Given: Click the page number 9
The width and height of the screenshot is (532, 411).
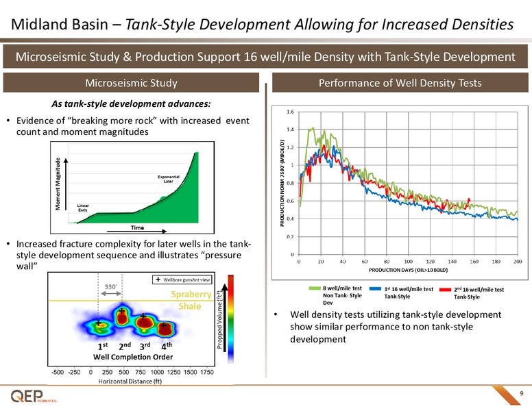Looking at the screenshot, I should click(522, 393).
